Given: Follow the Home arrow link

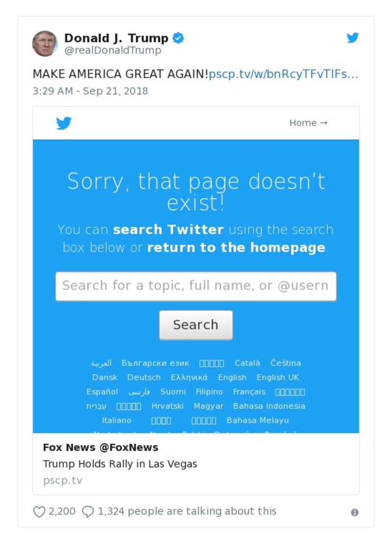Looking at the screenshot, I should (308, 123).
